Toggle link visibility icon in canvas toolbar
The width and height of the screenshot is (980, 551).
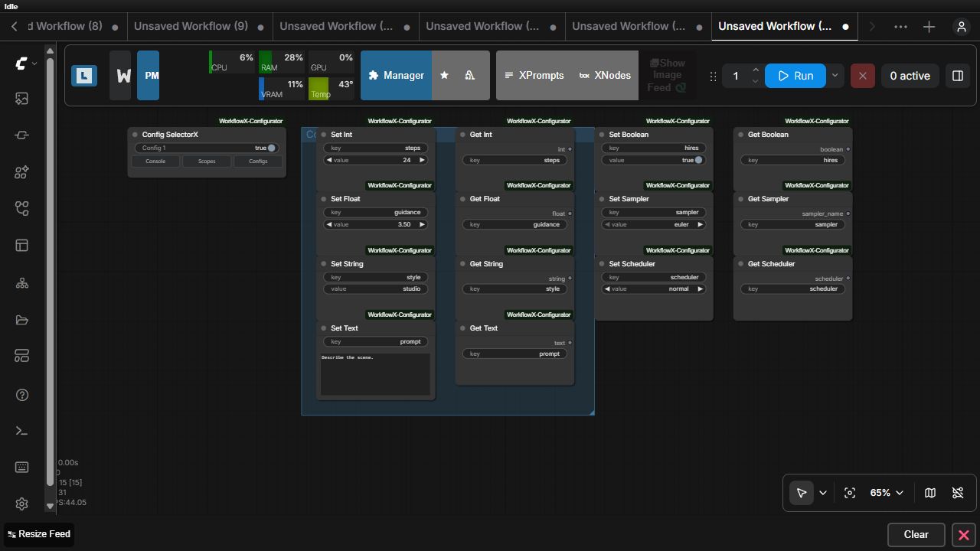[958, 493]
